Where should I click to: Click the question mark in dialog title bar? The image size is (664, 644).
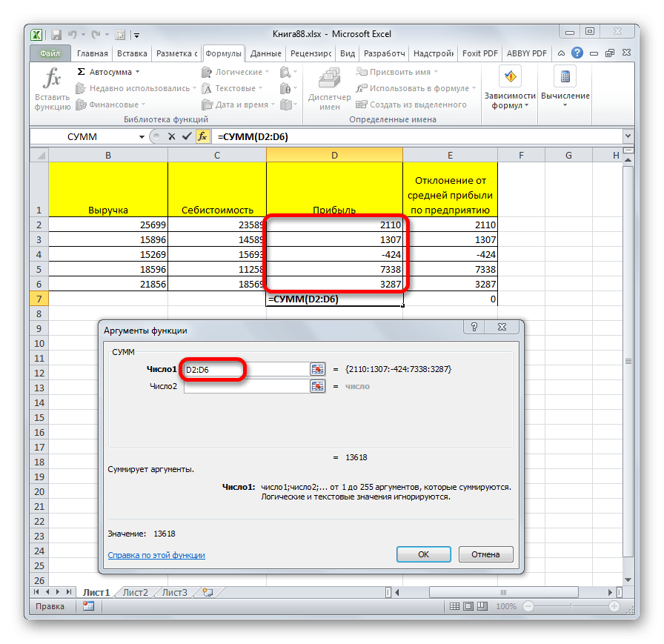474,328
